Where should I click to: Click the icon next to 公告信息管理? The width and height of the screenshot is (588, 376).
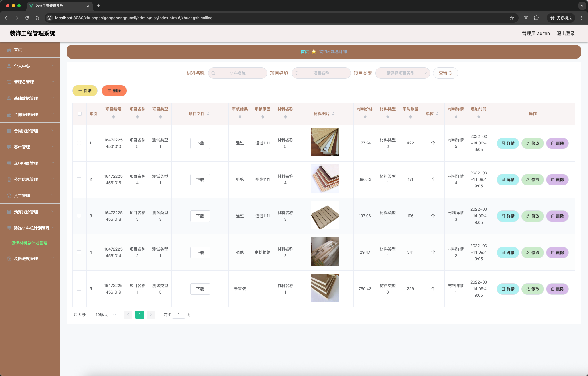point(9,179)
